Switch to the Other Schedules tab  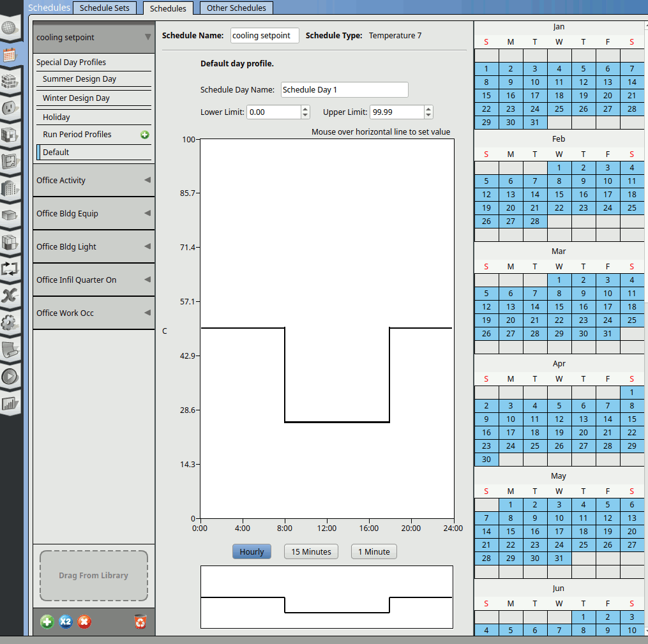(x=236, y=8)
